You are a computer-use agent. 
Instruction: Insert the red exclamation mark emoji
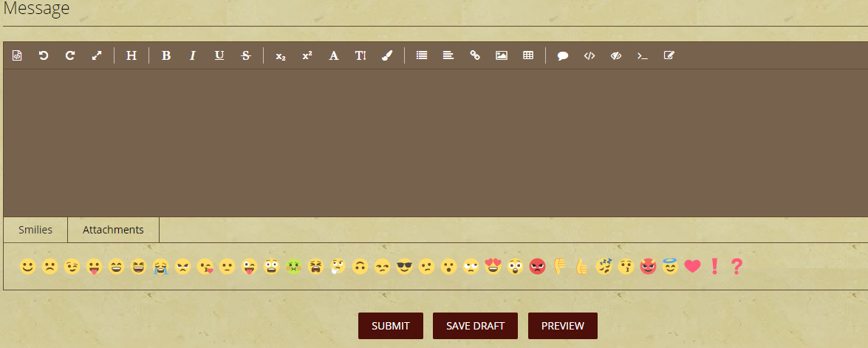tap(714, 267)
